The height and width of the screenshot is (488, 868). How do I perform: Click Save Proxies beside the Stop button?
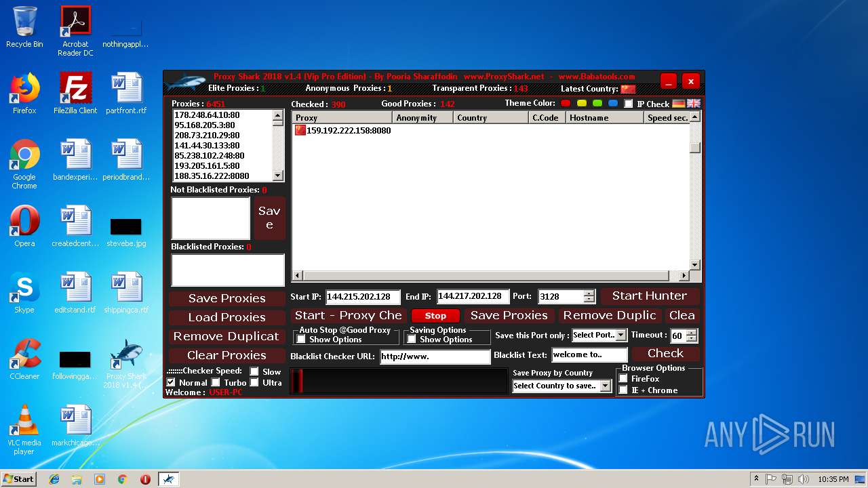coord(509,315)
